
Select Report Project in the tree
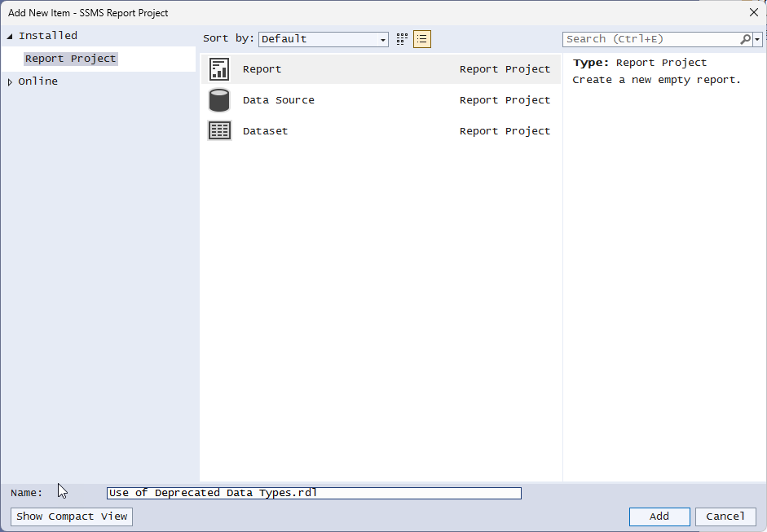pyautogui.click(x=70, y=59)
